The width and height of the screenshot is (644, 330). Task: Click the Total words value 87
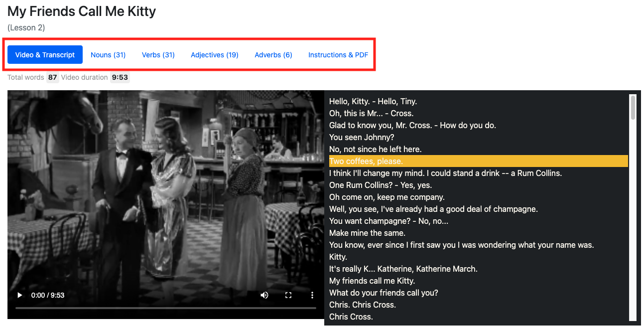[52, 77]
